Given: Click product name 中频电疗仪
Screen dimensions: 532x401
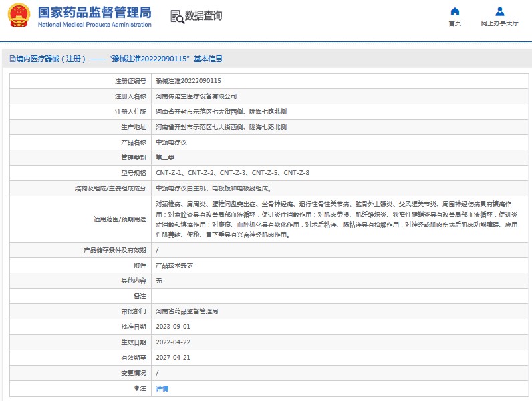Looking at the screenshot, I should click(171, 142).
